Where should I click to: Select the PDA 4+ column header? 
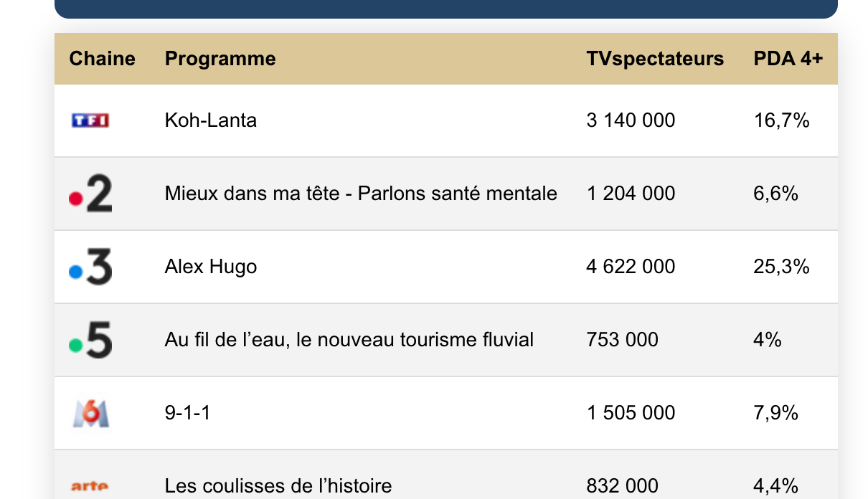(x=788, y=59)
